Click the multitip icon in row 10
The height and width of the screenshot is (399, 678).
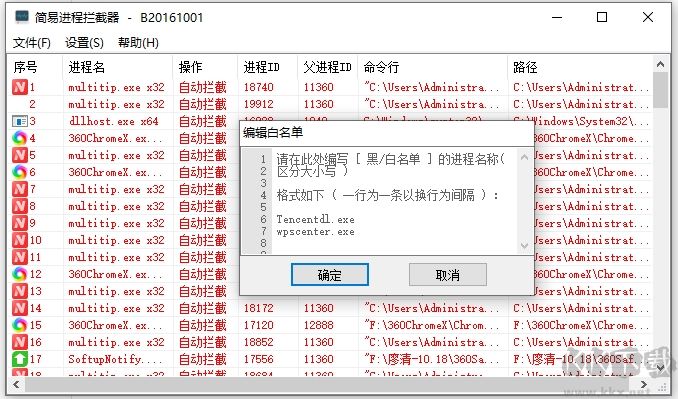19,240
